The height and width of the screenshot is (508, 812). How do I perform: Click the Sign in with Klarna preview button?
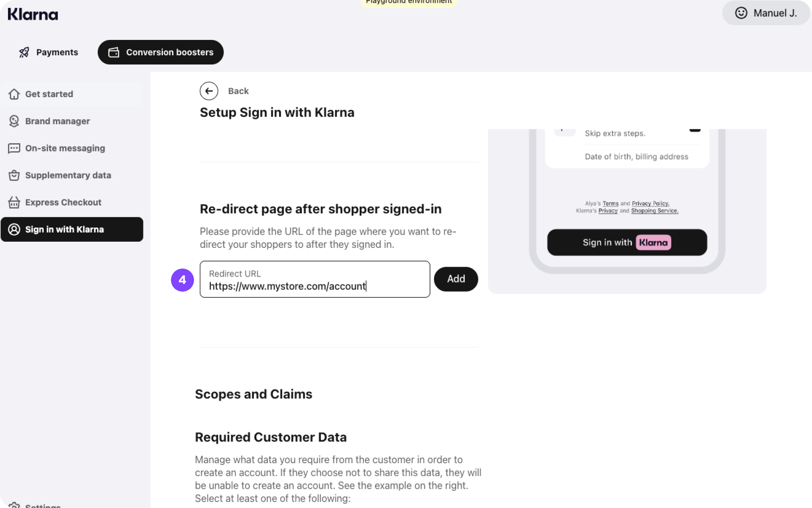[x=627, y=242]
